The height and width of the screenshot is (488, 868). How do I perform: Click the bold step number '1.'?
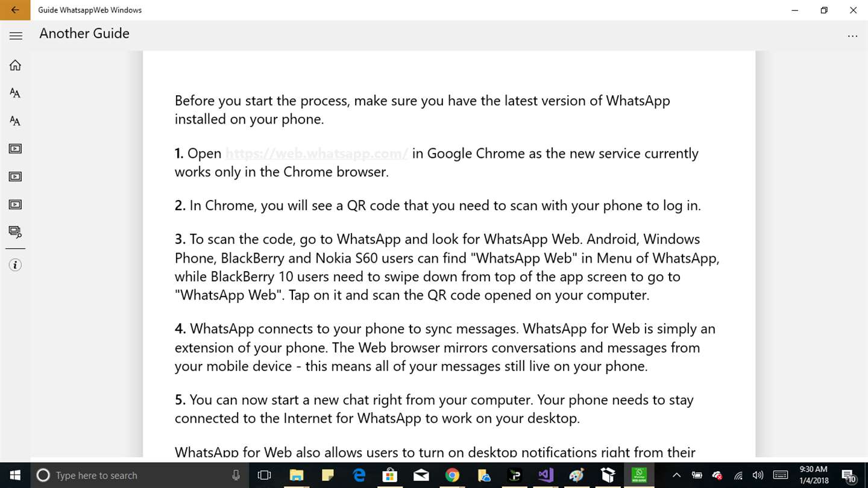(179, 154)
